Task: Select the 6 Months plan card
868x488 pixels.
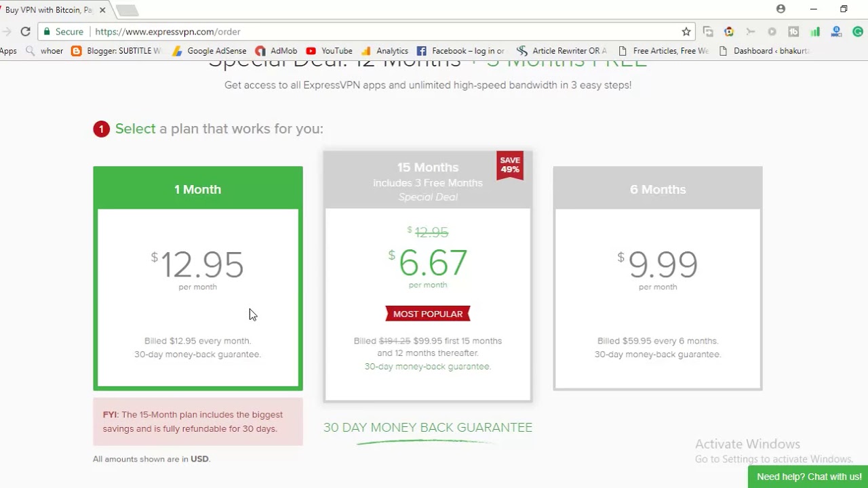Action: tap(658, 279)
